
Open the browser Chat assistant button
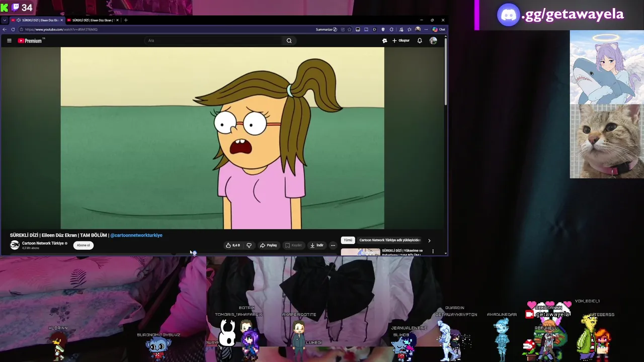(439, 29)
